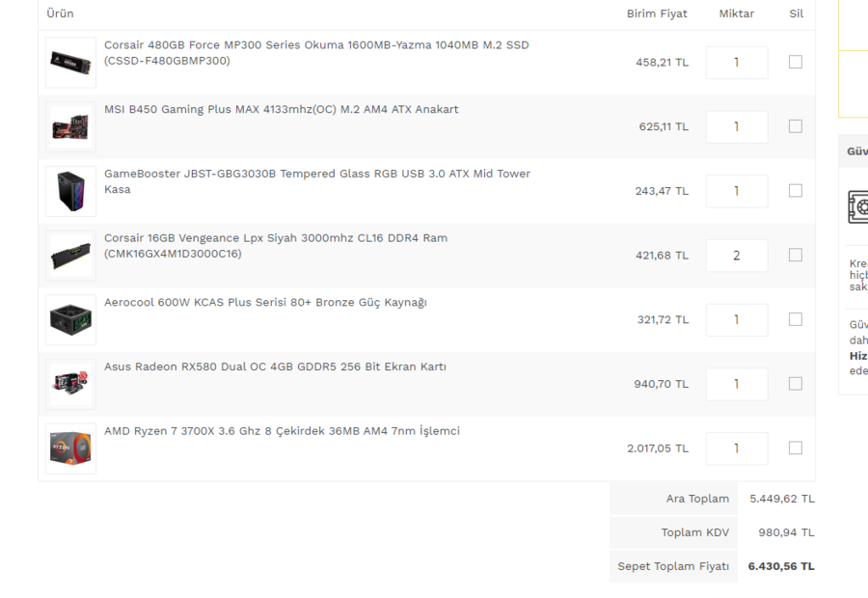The height and width of the screenshot is (598, 868).
Task: Open the Corsair M.2 SSD product thumbnail
Action: pos(70,63)
